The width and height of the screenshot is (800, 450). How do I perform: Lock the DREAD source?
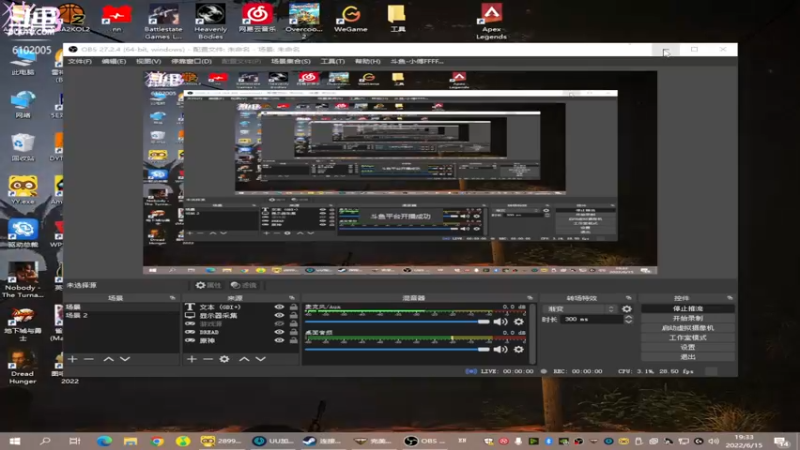pos(293,332)
